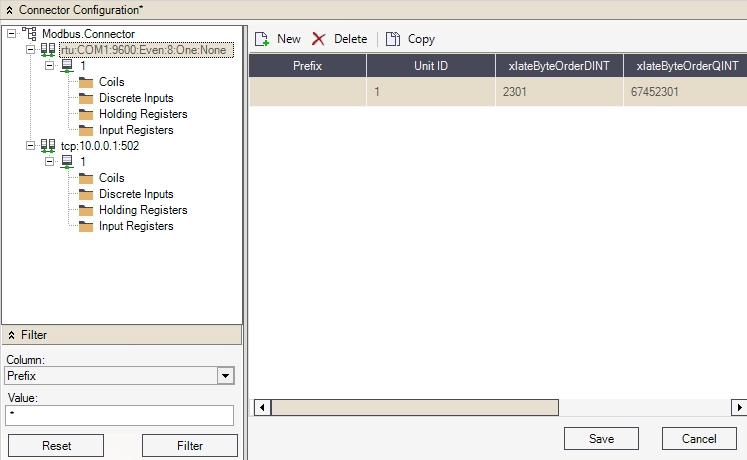Screen dimensions: 747x460
Task: Click the red Delete X icon
Action: [x=319, y=39]
